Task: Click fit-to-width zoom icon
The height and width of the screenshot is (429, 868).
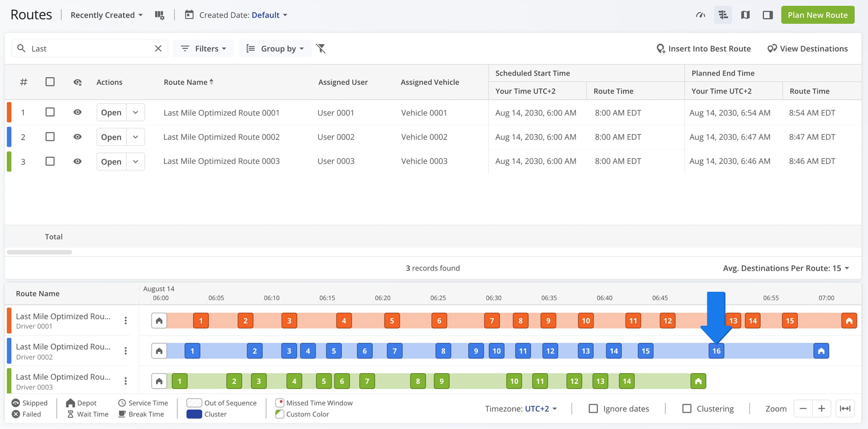Action: (x=845, y=408)
